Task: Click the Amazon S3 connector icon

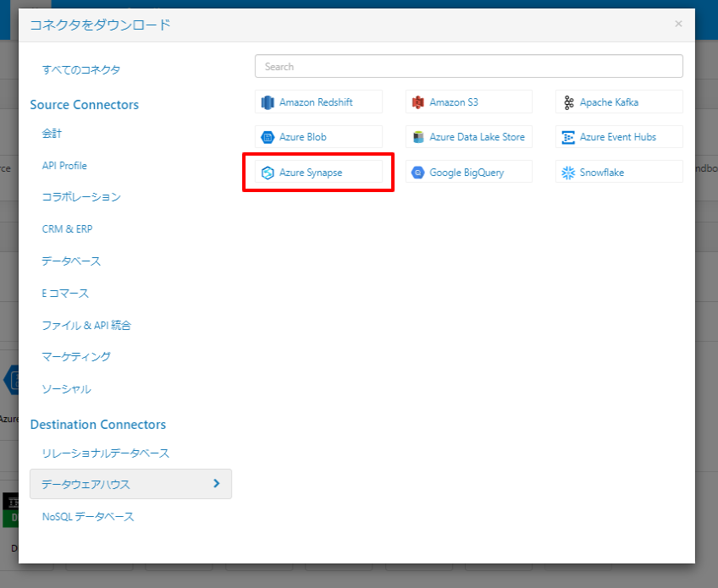Action: [417, 102]
